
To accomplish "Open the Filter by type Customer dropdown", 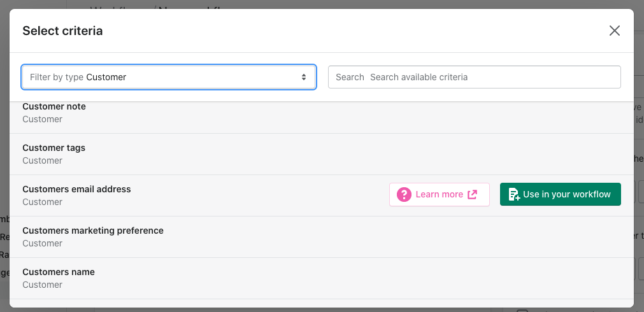I will 169,77.
